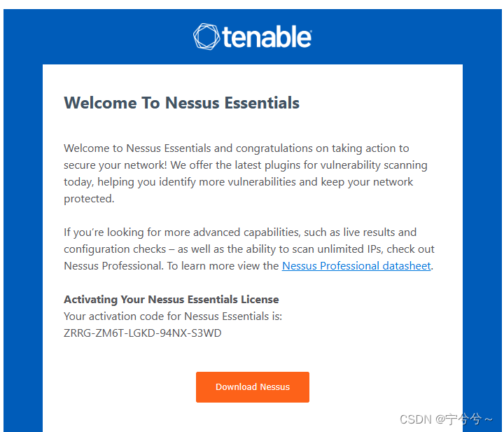The width and height of the screenshot is (504, 432).
Task: Select the activation code ZRRG-ZM6T-LGKD-94NX-S3WD
Action: (142, 333)
